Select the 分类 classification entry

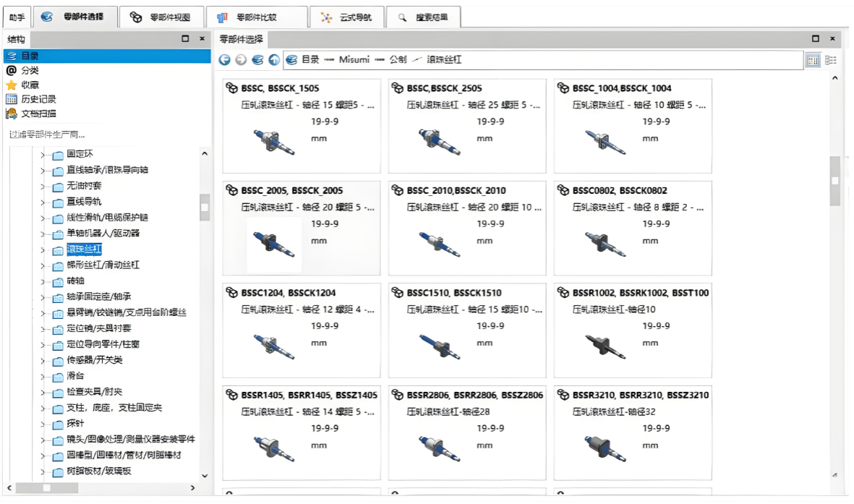30,70
